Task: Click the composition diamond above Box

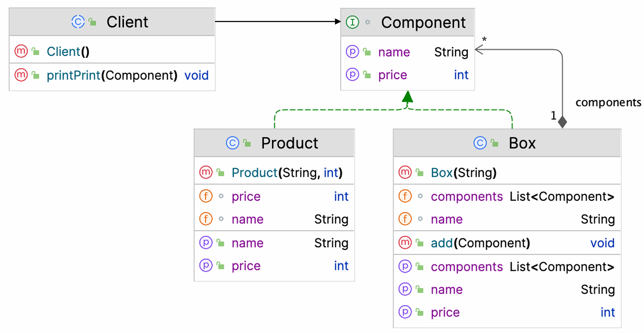Action: 562,122
